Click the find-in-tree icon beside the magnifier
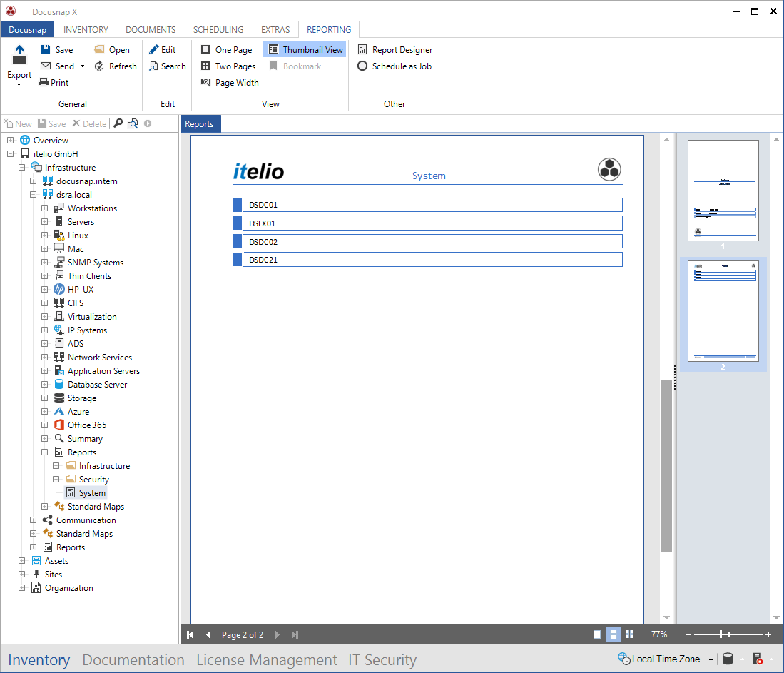 pos(133,123)
